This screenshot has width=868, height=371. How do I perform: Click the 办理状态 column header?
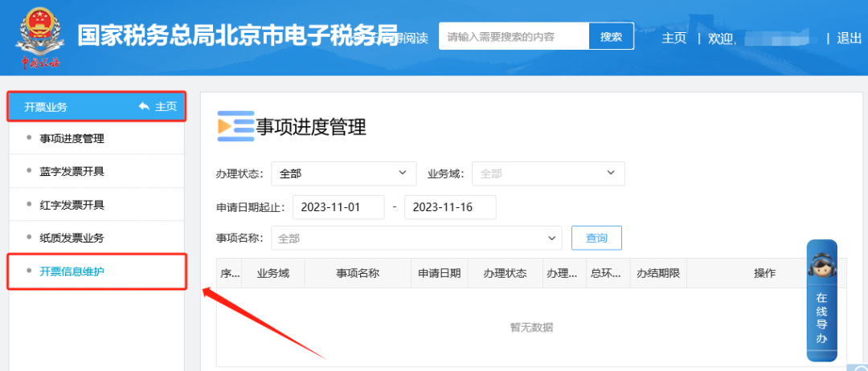(505, 273)
